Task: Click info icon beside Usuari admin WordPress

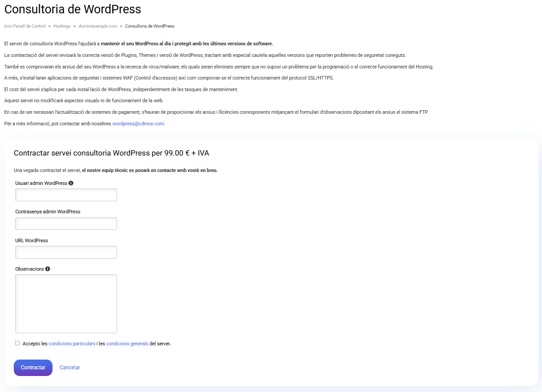Action: pyautogui.click(x=71, y=183)
